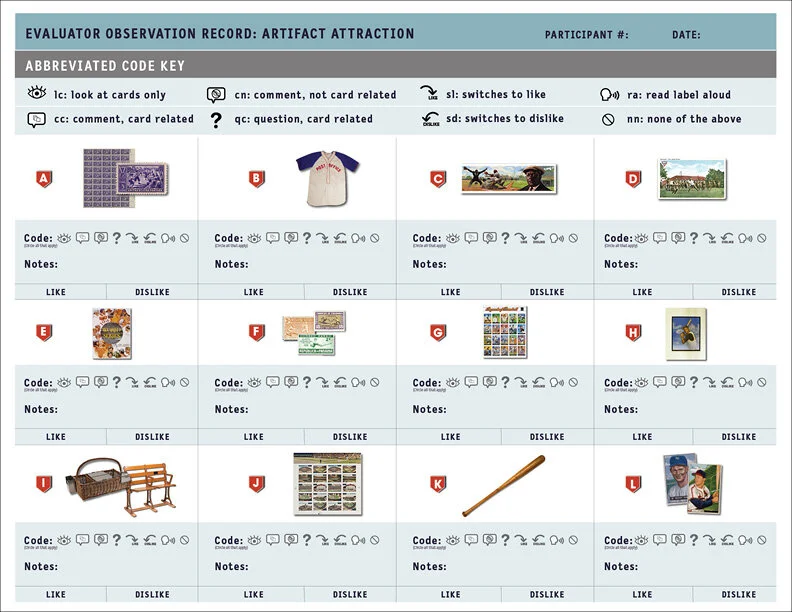792x612 pixels.
Task: Circle the 'switches to dislike' arrow in card C
Action: (538, 238)
